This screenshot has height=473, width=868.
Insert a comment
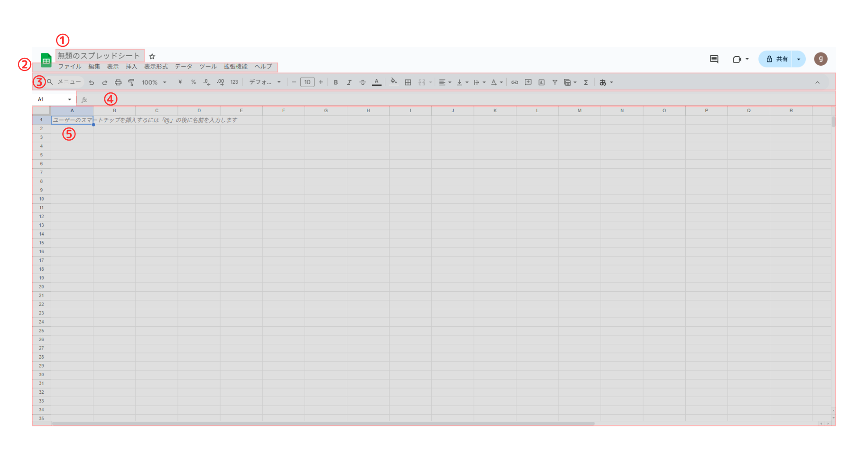coord(528,82)
